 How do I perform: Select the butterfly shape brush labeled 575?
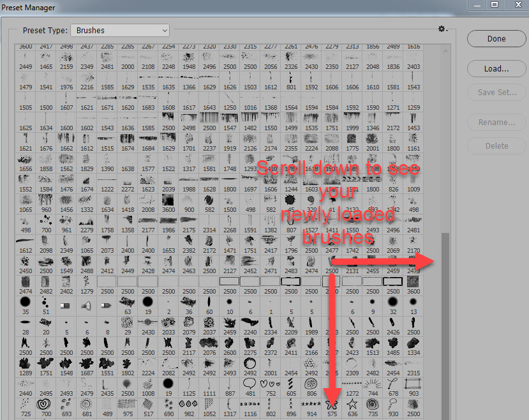(x=332, y=408)
